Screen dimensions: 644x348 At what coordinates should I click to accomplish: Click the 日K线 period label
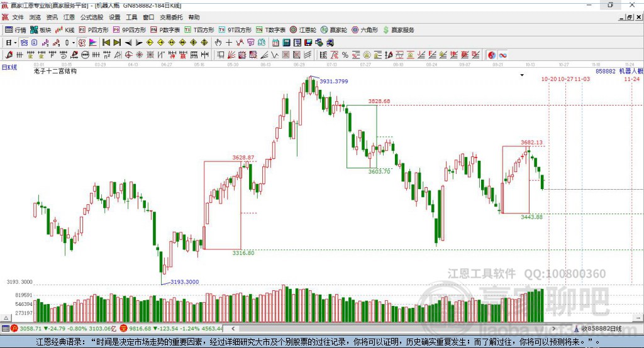pos(9,67)
